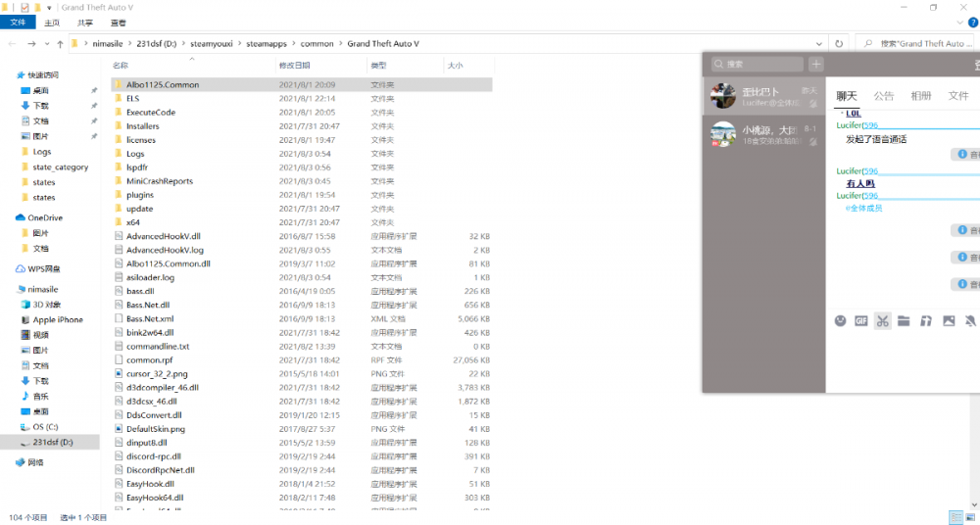The height and width of the screenshot is (525, 980).
Task: Click the LOL link in QQ chat
Action: coord(854,113)
